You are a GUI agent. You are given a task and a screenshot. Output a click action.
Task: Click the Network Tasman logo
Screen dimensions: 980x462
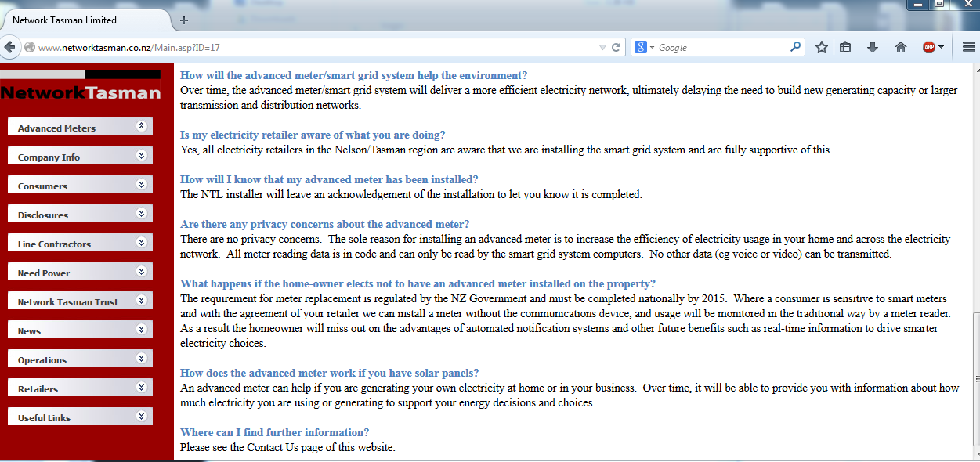tap(80, 88)
